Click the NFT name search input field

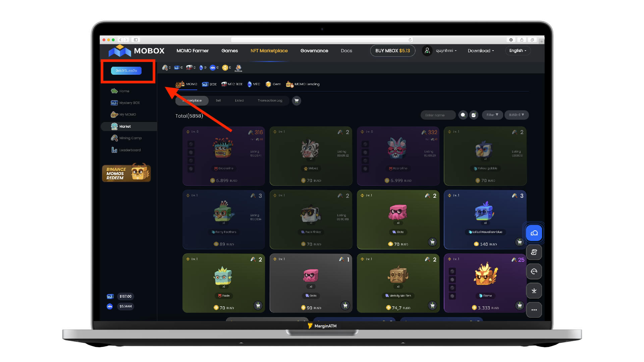tap(438, 115)
